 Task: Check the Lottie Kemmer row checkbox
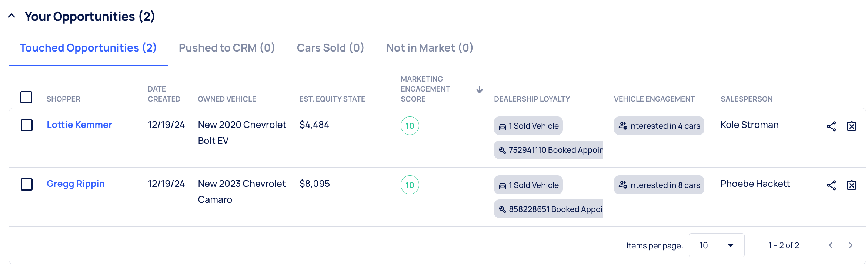[27, 125]
